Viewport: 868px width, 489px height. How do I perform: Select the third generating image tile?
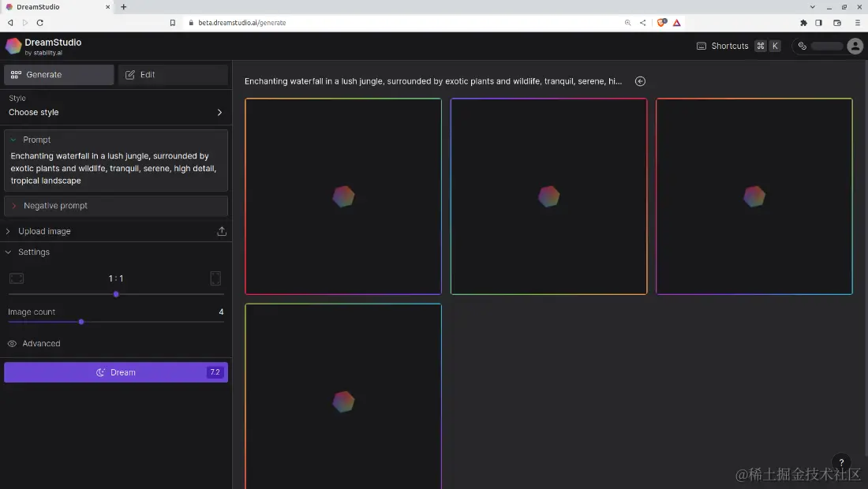point(754,196)
